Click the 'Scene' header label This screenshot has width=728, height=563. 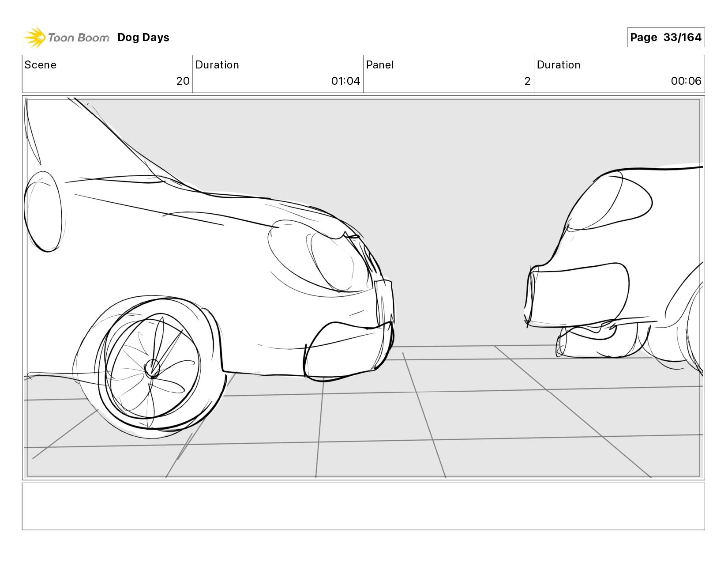[41, 65]
